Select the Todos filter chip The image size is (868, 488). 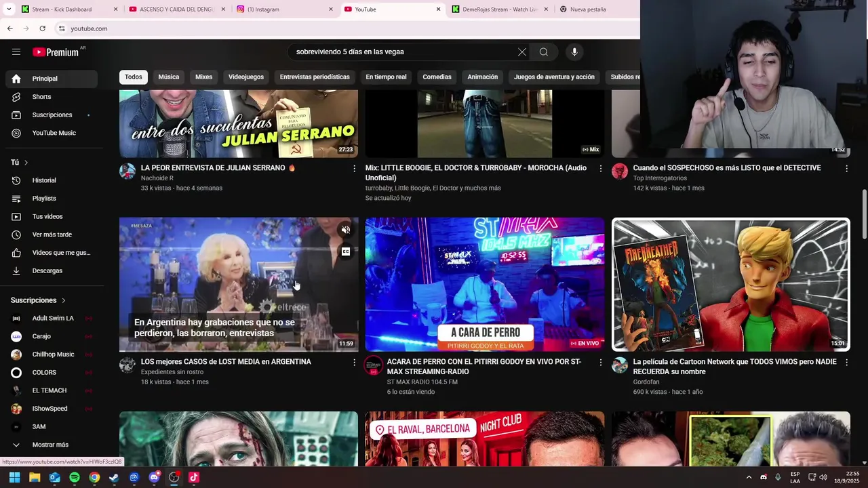tap(134, 77)
